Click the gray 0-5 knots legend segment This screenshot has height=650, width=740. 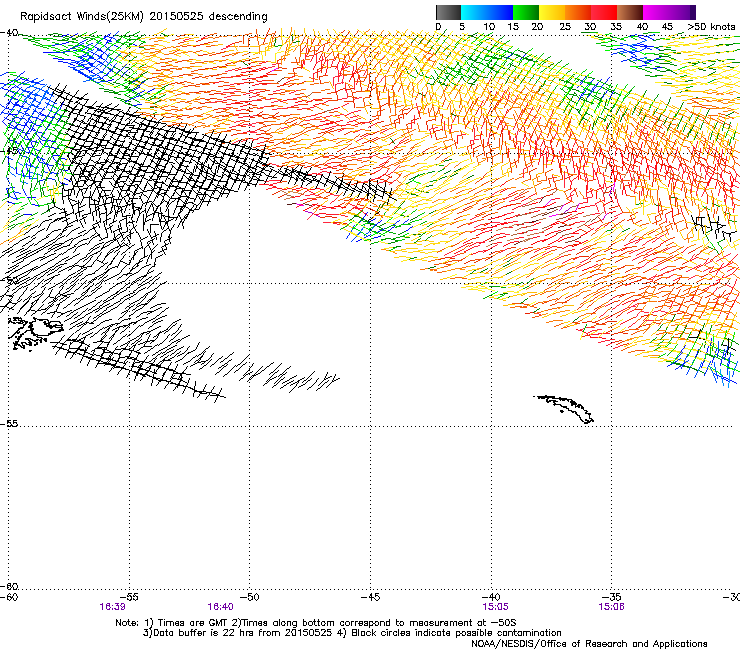448,12
